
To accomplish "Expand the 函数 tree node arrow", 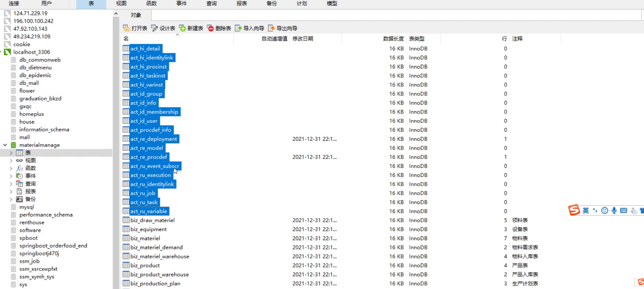I will pos(11,168).
